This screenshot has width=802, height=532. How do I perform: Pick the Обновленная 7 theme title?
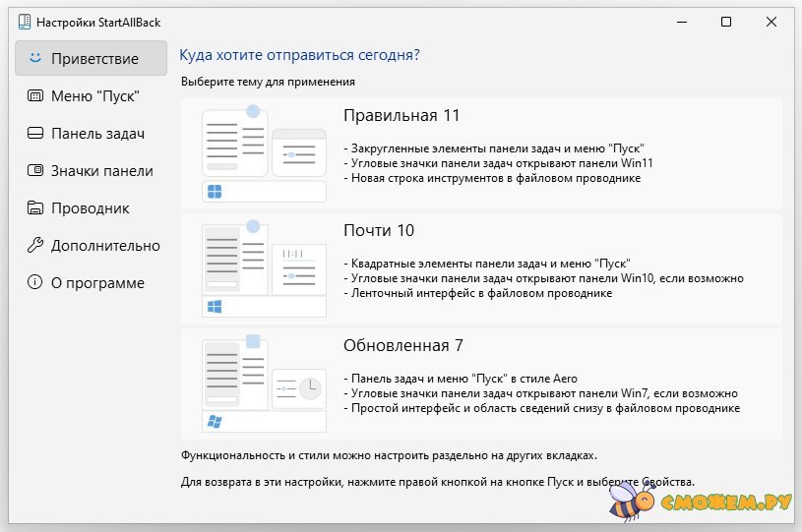point(402,345)
